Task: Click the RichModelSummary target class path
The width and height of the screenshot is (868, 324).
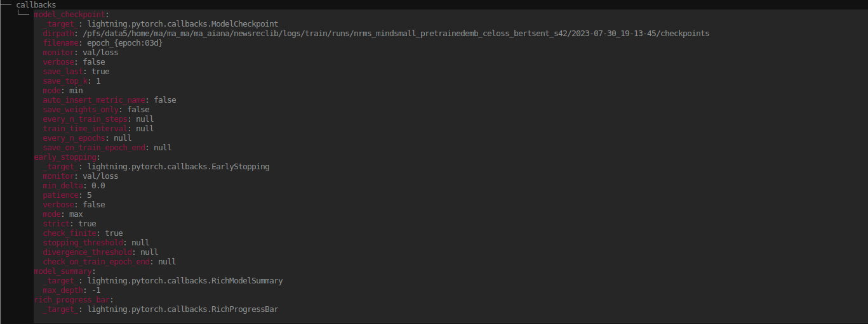Action: 185,281
